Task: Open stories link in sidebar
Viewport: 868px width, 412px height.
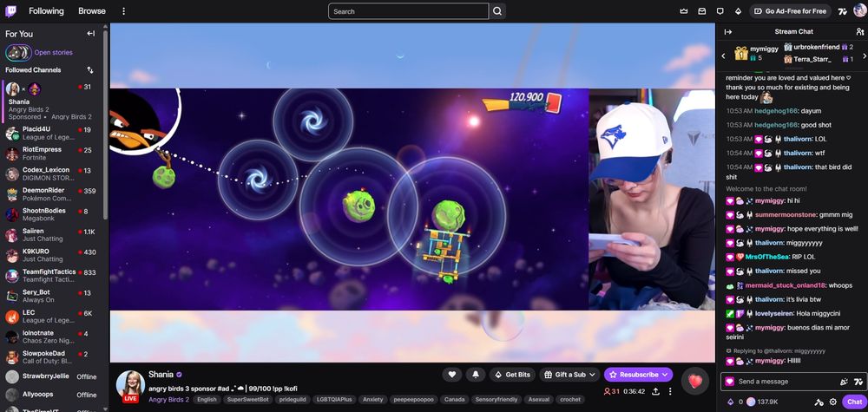Action: pos(53,53)
